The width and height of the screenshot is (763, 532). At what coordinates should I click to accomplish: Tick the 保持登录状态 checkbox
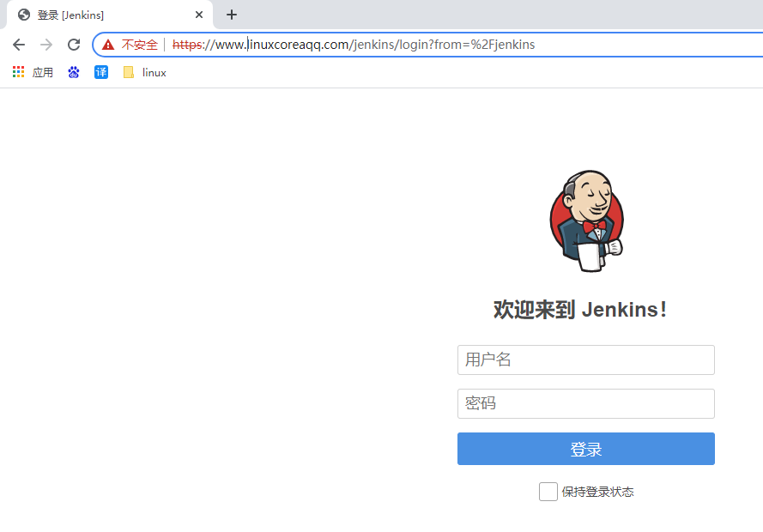pos(548,492)
